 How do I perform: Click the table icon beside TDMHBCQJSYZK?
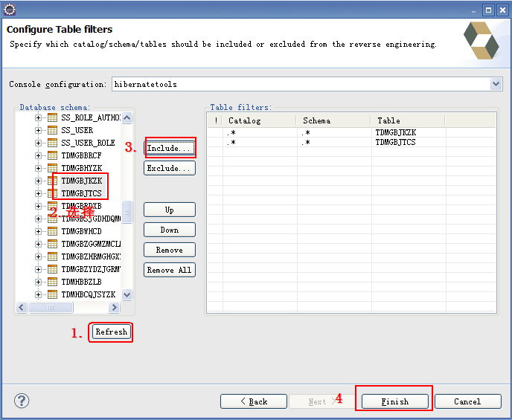pyautogui.click(x=52, y=294)
